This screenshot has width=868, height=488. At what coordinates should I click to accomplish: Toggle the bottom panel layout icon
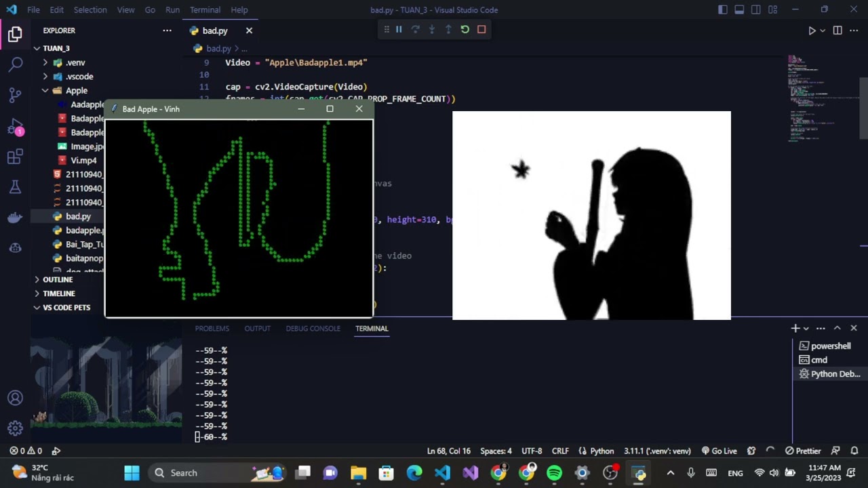[739, 9]
